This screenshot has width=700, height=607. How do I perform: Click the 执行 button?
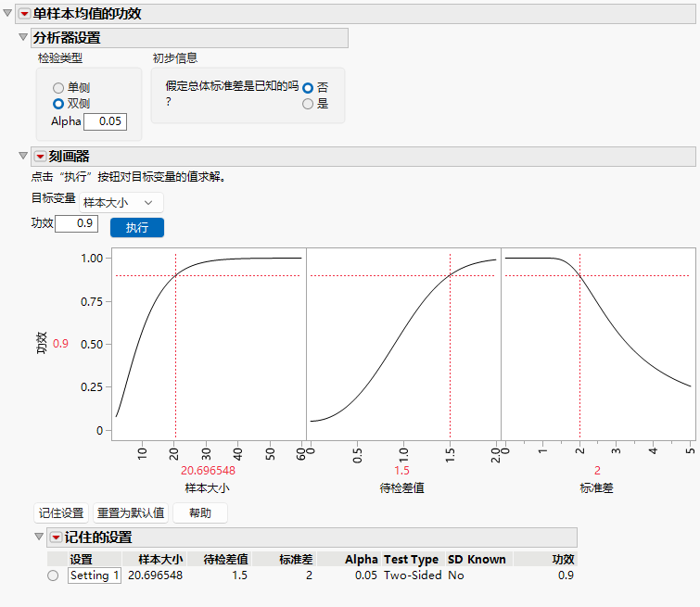[x=137, y=228]
